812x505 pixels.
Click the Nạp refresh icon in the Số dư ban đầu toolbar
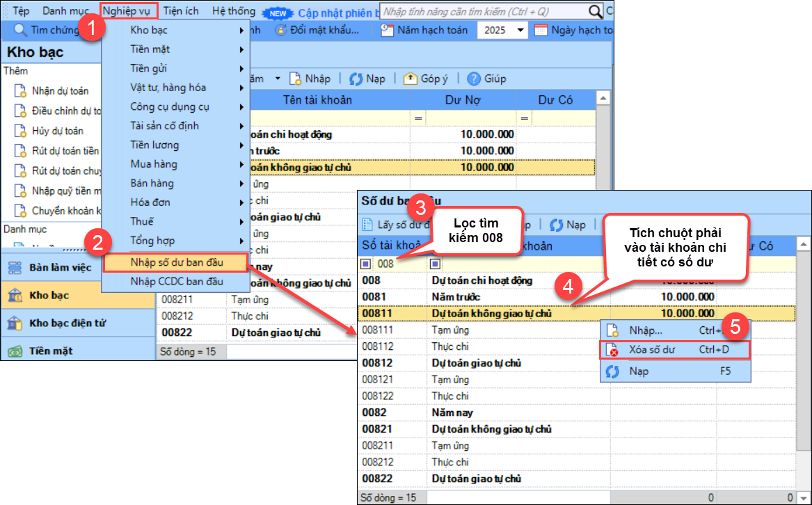pyautogui.click(x=556, y=225)
